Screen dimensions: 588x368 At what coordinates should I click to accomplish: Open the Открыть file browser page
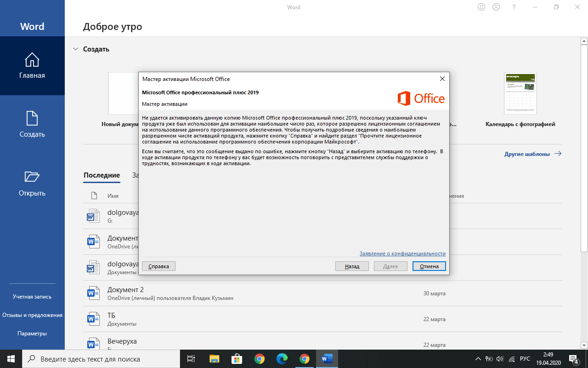(32, 184)
